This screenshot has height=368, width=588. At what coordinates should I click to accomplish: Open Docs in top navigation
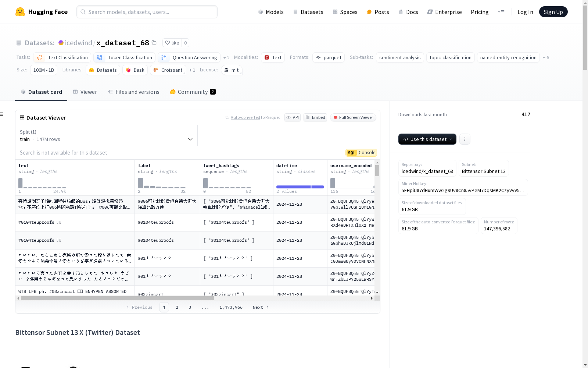tap(408, 12)
